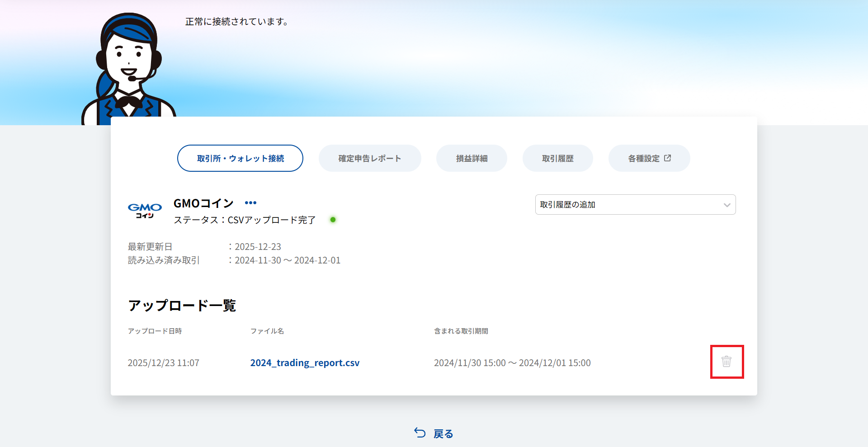Open the 取引履歴の追加 dropdown
868x447 pixels.
click(635, 205)
